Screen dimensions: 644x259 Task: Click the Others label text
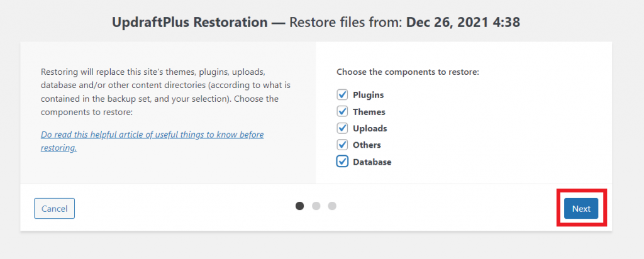(367, 145)
